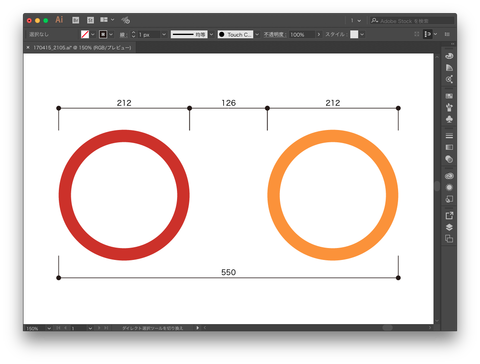Open the Touch Calligraphic brush dropdown
Image resolution: width=480 pixels, height=364 pixels.
[257, 34]
